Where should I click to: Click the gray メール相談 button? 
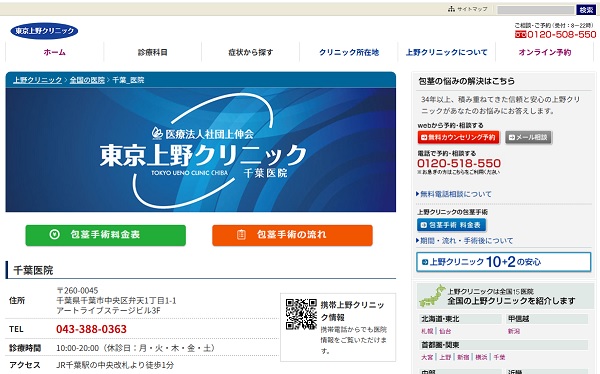(x=528, y=137)
